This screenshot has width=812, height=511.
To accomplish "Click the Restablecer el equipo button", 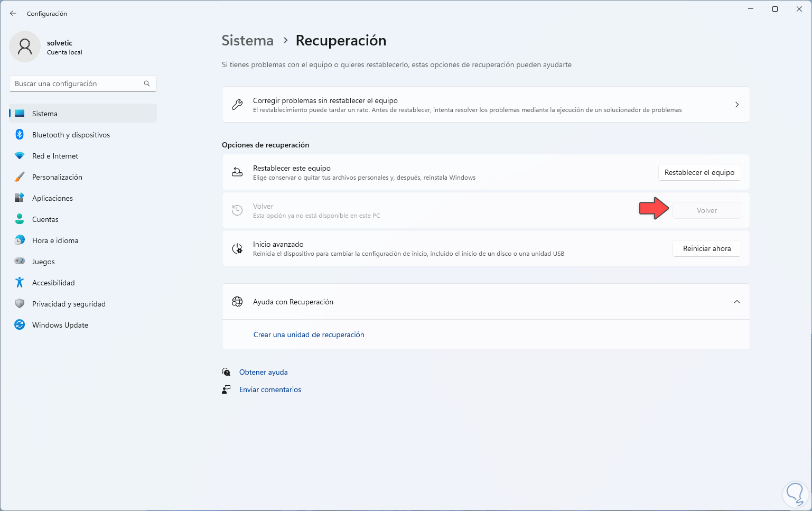I will click(699, 172).
